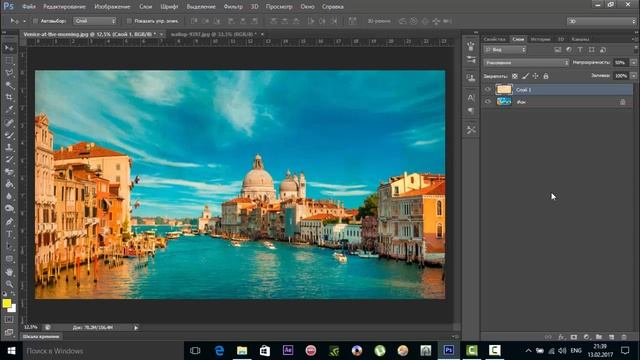Open the layer filter Вид dropdown
This screenshot has height=360, width=640.
coord(505,50)
